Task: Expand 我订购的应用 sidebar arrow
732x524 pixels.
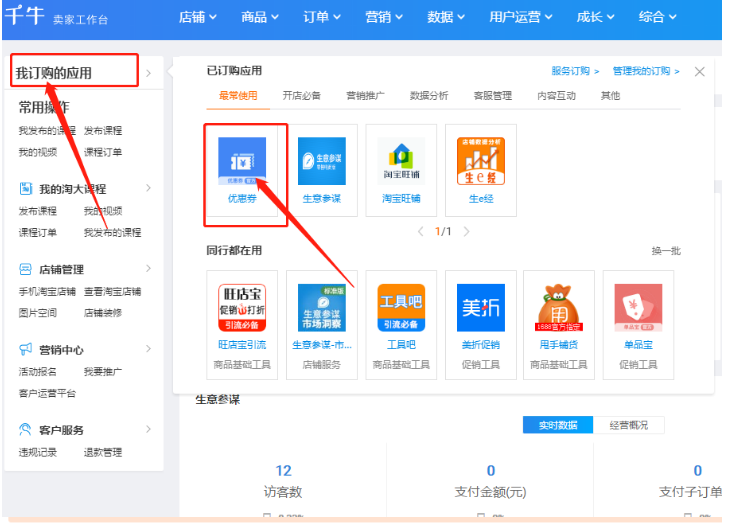Action: (148, 73)
